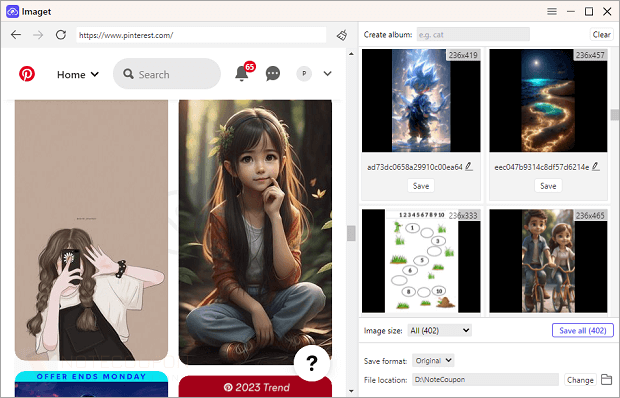Click the Create album input field
The image size is (620, 398).
tap(473, 34)
